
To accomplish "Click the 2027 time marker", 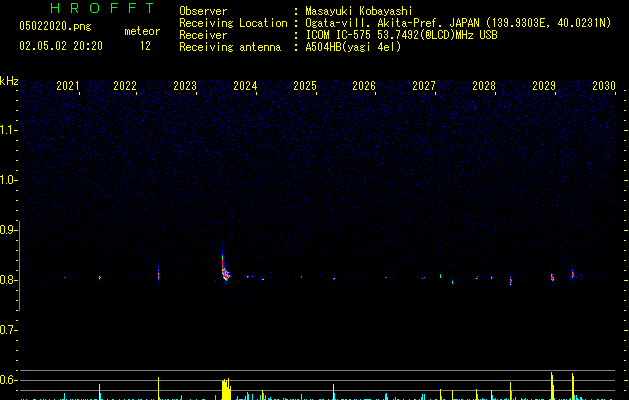I will point(424,86).
